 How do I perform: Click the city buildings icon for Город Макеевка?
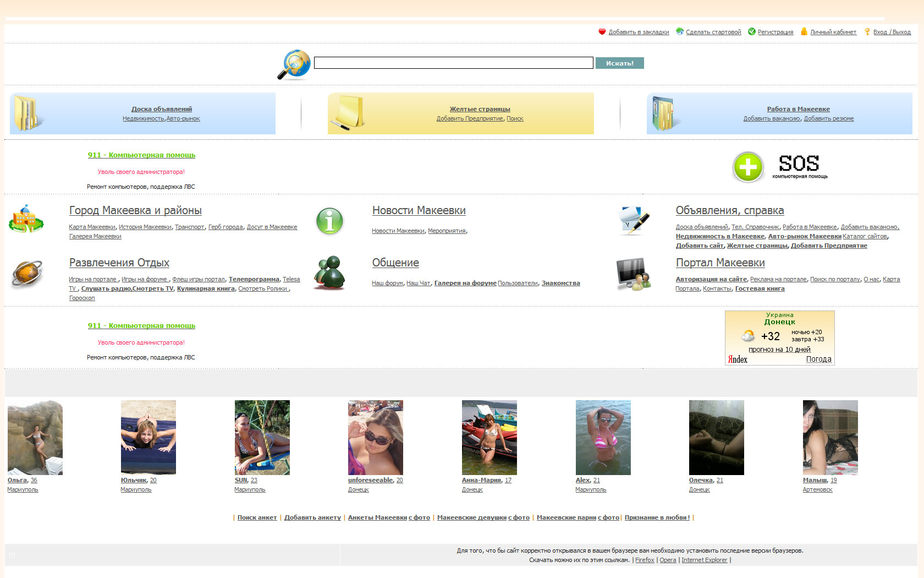click(x=26, y=219)
